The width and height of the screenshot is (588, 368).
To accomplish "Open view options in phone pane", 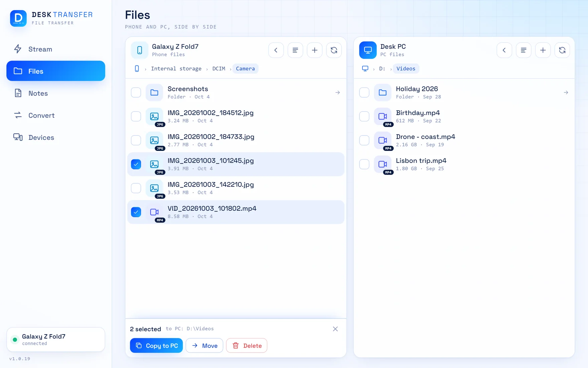I will click(x=295, y=50).
